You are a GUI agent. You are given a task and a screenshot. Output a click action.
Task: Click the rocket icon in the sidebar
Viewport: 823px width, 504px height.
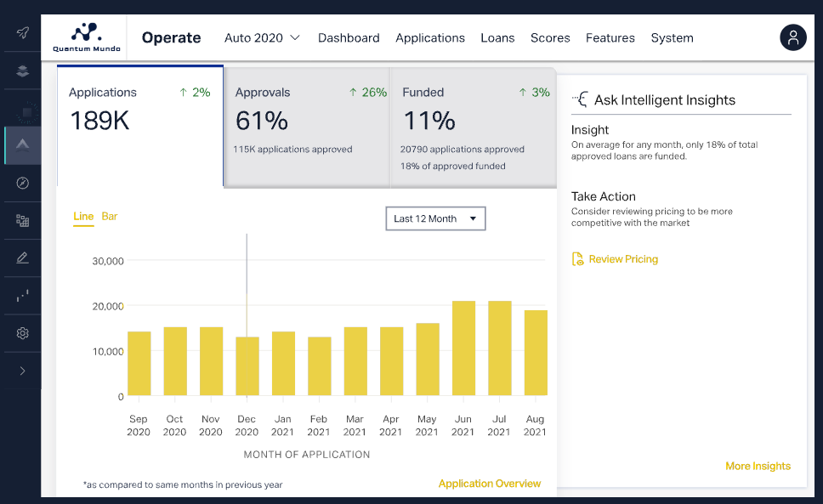[22, 33]
